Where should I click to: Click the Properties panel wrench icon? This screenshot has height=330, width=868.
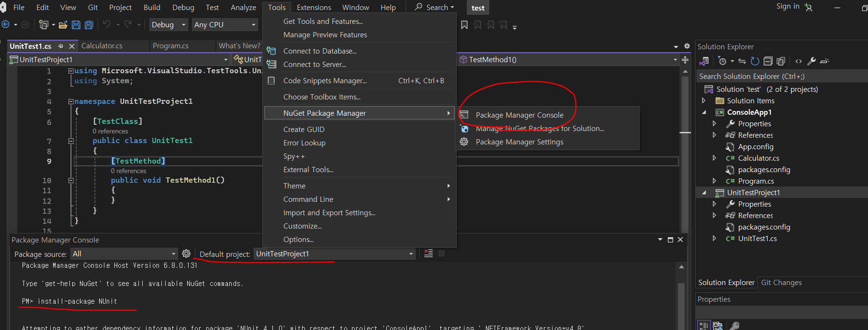click(x=734, y=326)
